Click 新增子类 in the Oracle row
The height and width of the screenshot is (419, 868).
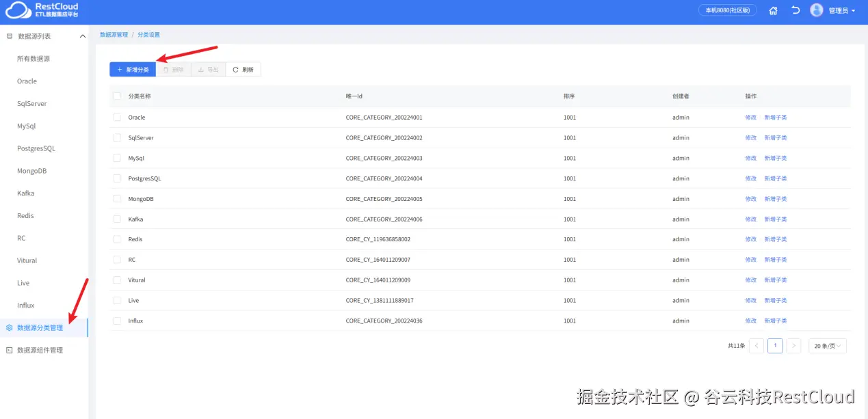776,118
